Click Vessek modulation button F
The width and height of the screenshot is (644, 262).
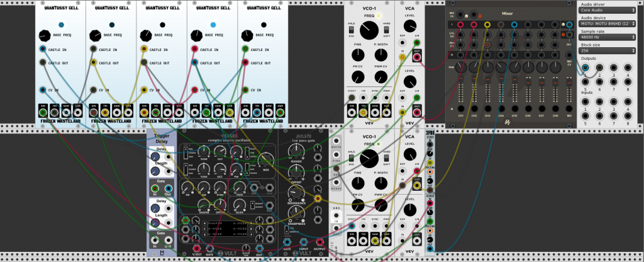[251, 234]
